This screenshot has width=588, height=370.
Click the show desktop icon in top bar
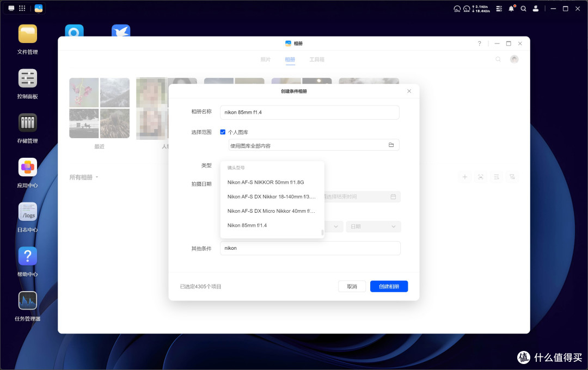[x=11, y=8]
